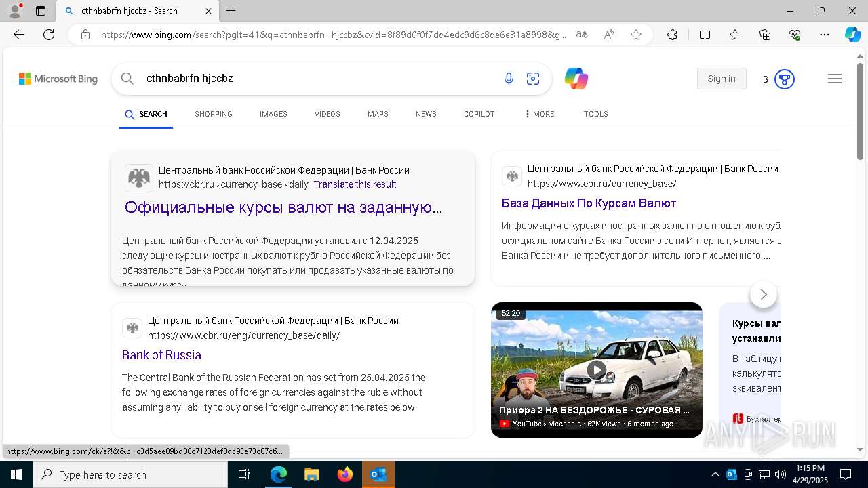Play the Приора 2 video thumbnail
Viewport: 868px width, 488px height.
click(x=597, y=370)
